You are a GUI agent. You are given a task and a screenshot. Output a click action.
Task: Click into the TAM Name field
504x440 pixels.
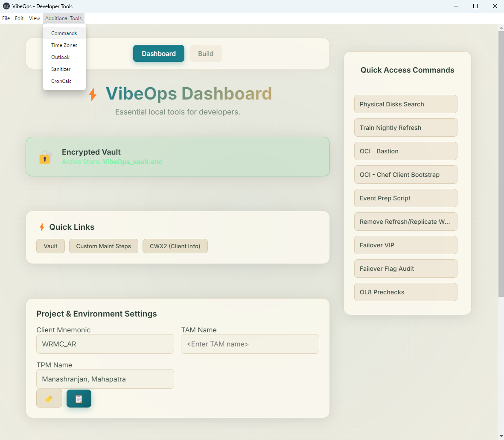click(250, 344)
